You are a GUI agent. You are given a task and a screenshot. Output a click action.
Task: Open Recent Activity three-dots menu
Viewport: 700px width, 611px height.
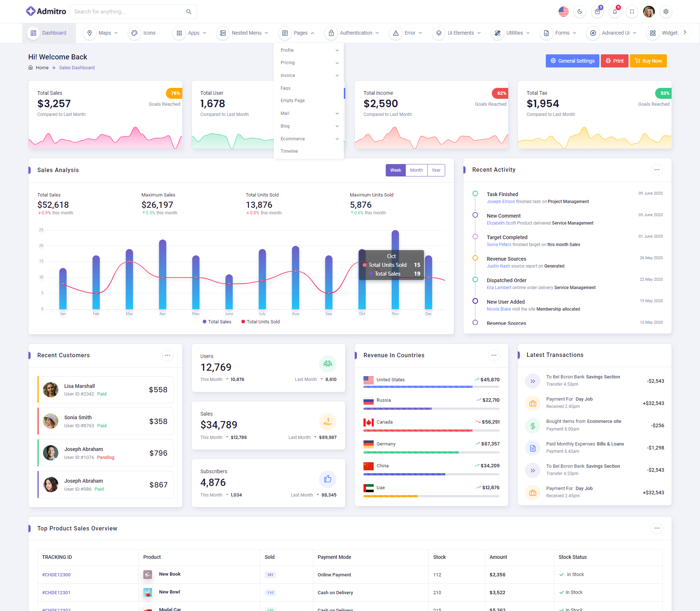[x=657, y=170]
